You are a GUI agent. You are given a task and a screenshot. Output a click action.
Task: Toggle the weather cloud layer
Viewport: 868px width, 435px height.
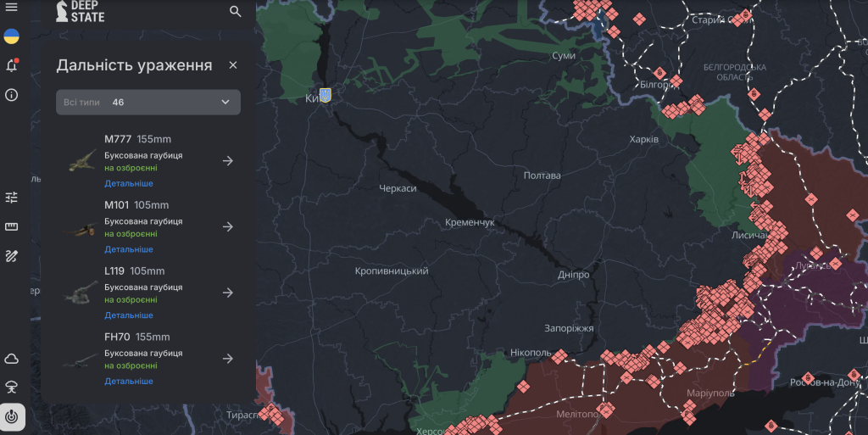[12, 359]
